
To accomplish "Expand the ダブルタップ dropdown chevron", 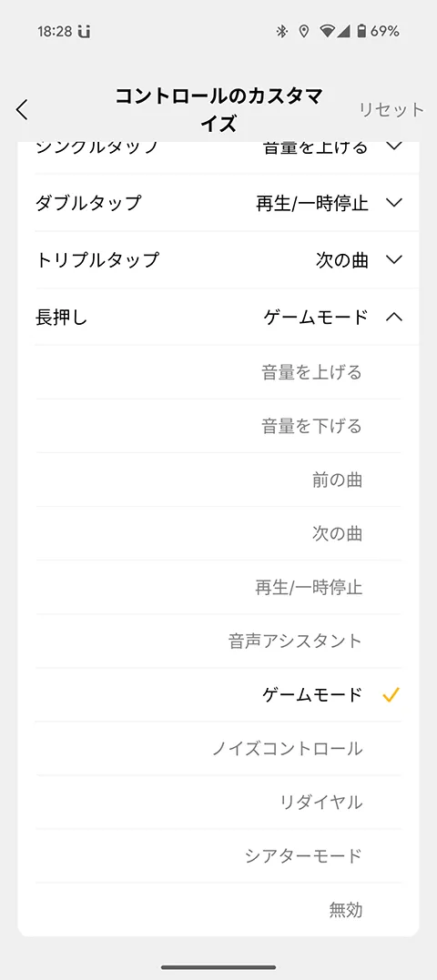I will pos(394,203).
